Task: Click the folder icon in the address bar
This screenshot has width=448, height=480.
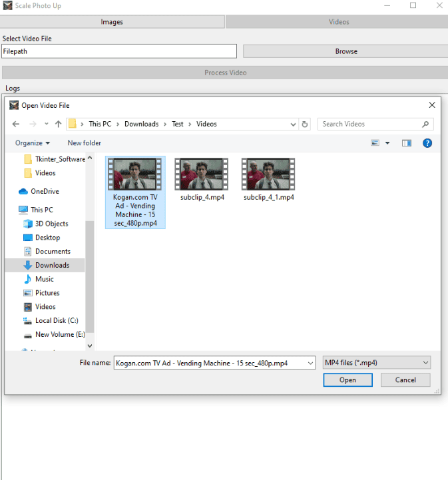Action: pyautogui.click(x=72, y=124)
